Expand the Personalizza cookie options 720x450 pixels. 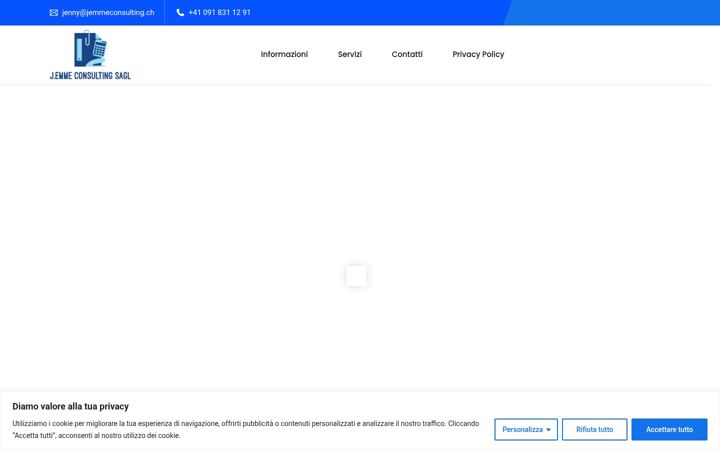[x=526, y=429]
